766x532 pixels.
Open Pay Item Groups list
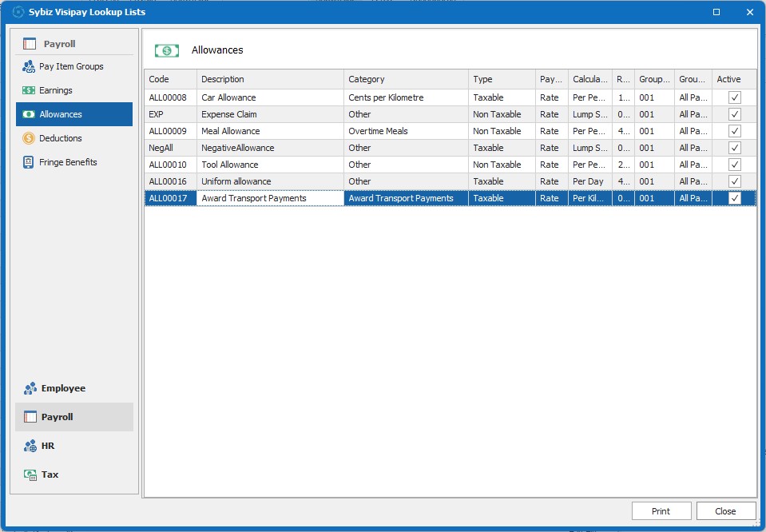coord(74,66)
